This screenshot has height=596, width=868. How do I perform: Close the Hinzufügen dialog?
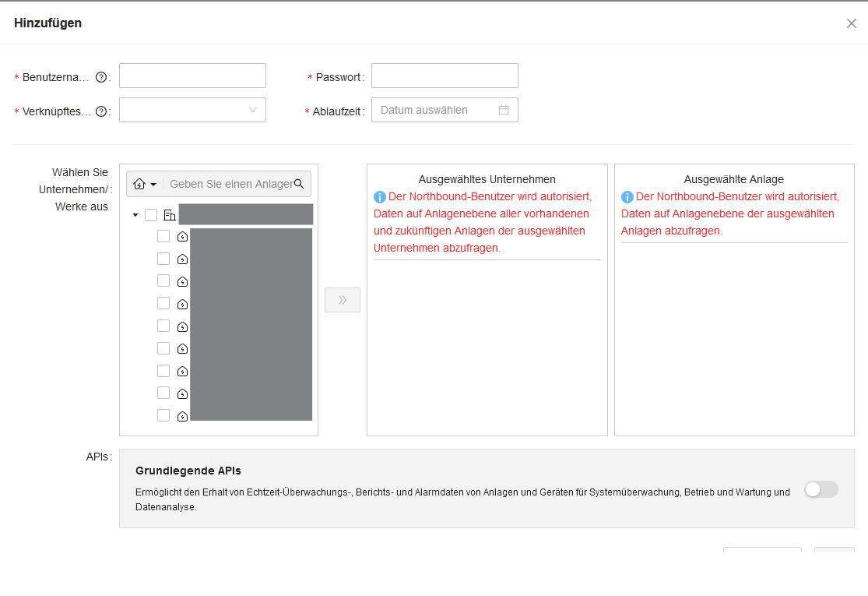852,23
